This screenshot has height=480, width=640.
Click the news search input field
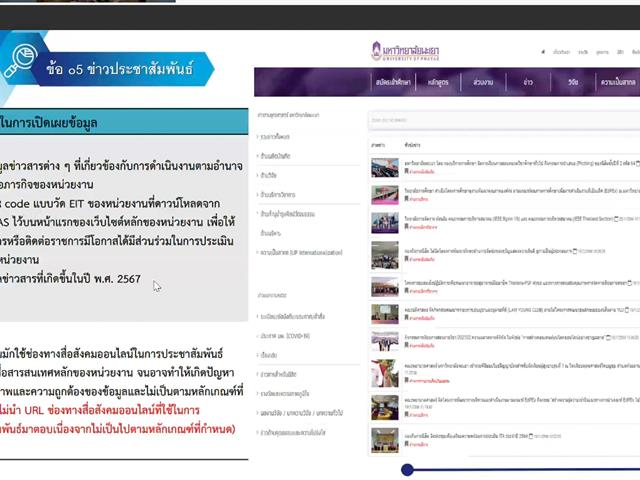pyautogui.click(x=504, y=120)
